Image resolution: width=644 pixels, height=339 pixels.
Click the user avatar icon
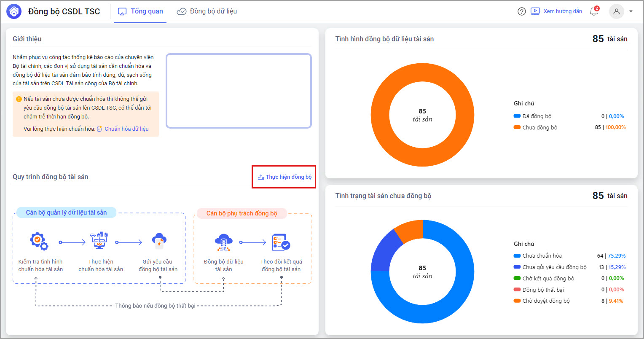(x=617, y=11)
